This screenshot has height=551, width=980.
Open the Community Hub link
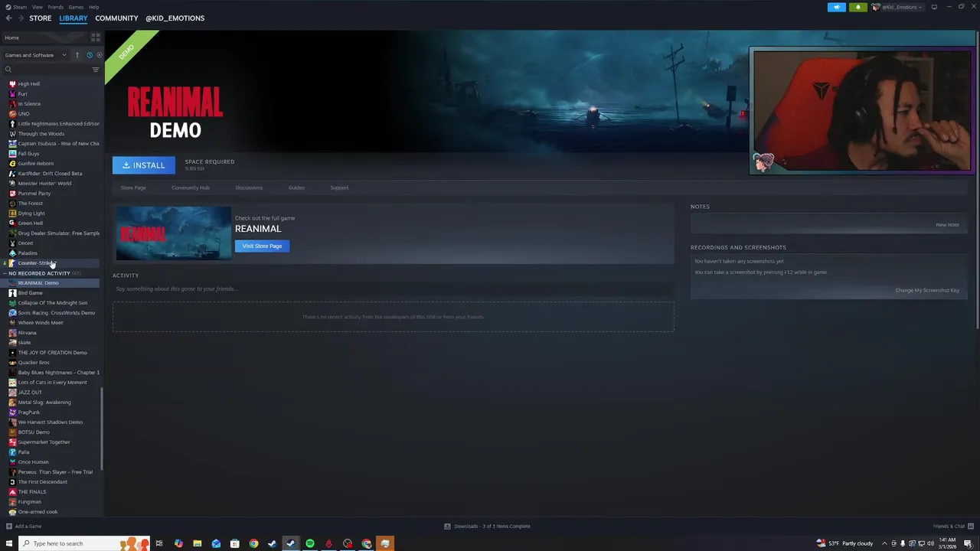pyautogui.click(x=191, y=187)
